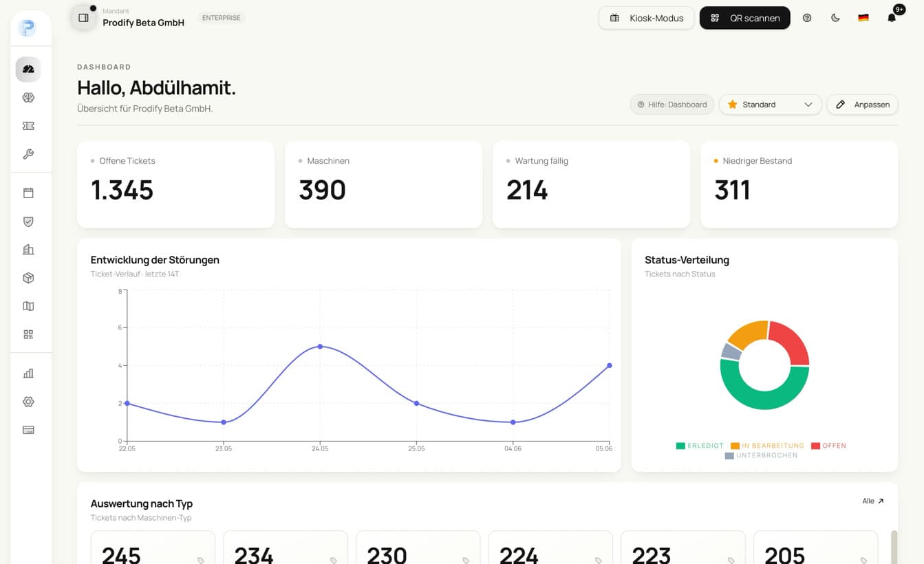Toggle dark mode with the moon icon
This screenshot has width=924, height=564.
(835, 18)
